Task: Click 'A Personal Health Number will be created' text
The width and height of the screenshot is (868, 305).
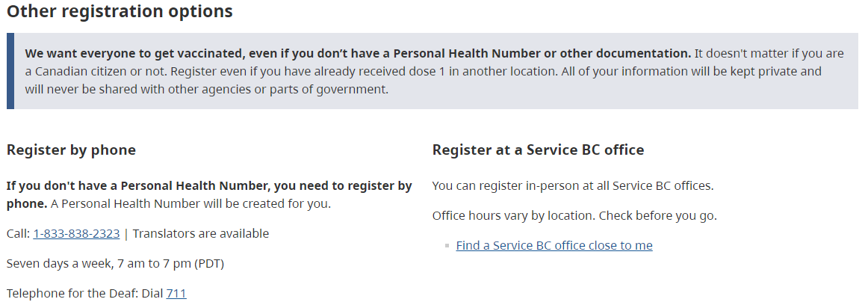Action: coord(191,203)
